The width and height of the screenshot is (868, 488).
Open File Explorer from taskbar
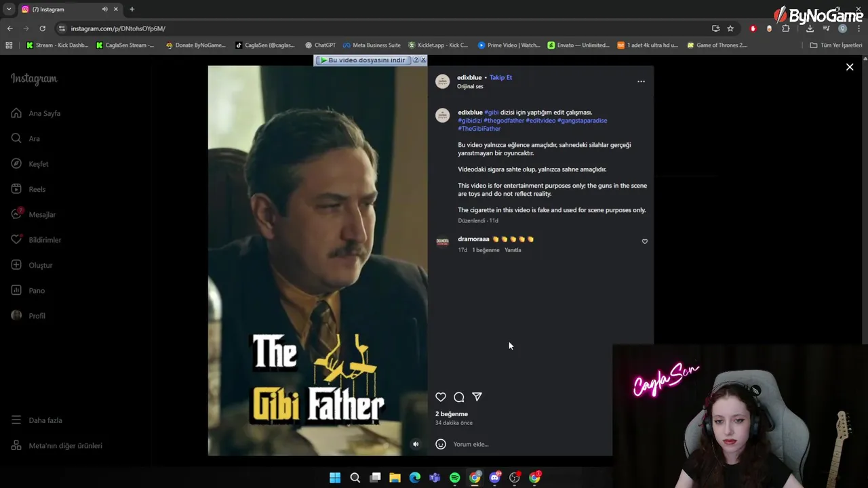[395, 478]
